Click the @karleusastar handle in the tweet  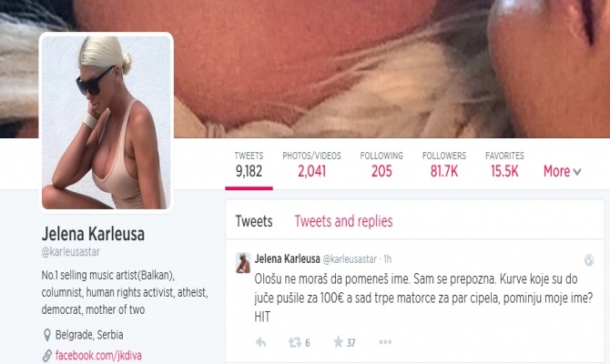(x=350, y=259)
